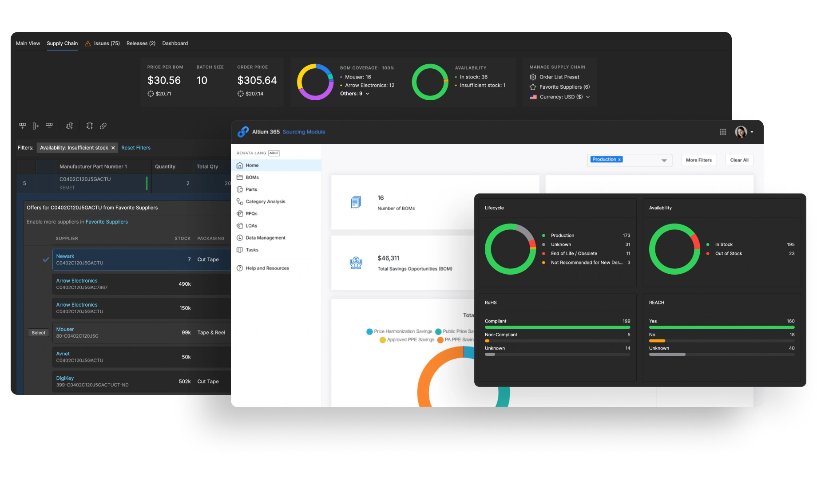Click the Data Management download icon

[240, 238]
